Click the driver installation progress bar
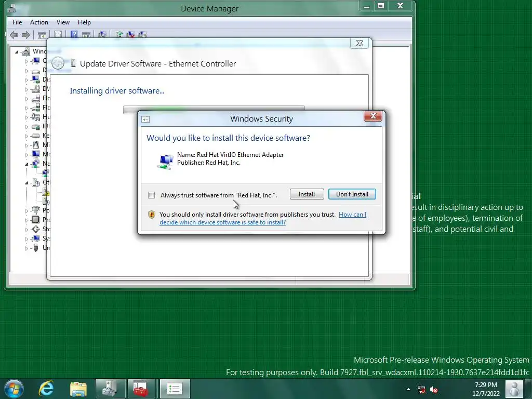The height and width of the screenshot is (399, 532). [214, 108]
